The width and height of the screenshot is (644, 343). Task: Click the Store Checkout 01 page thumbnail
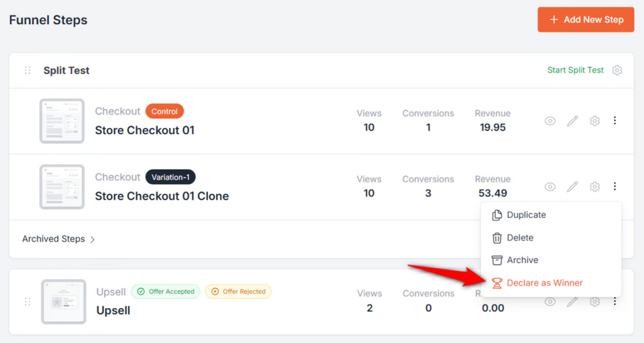pos(62,121)
